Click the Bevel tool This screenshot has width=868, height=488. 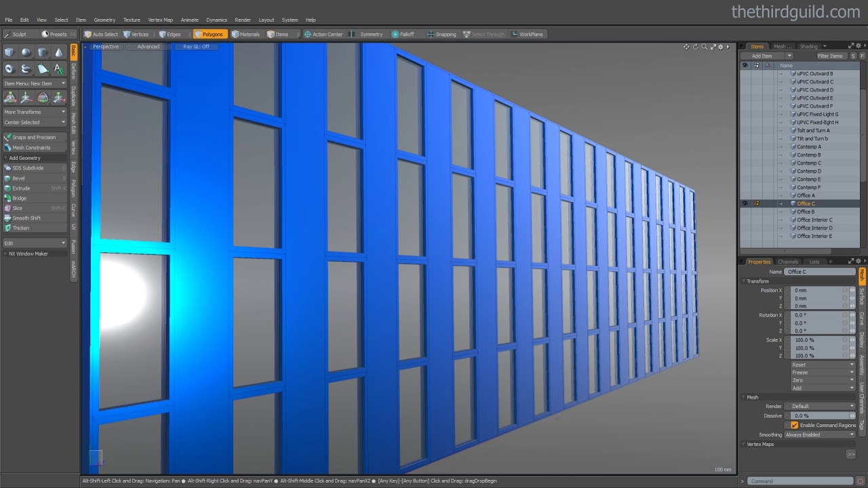(18, 178)
